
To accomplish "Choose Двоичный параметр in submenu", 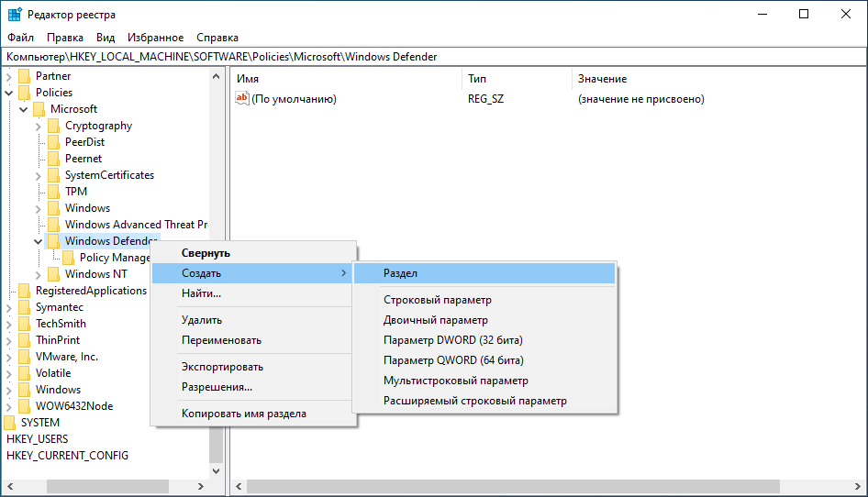I will (x=484, y=320).
